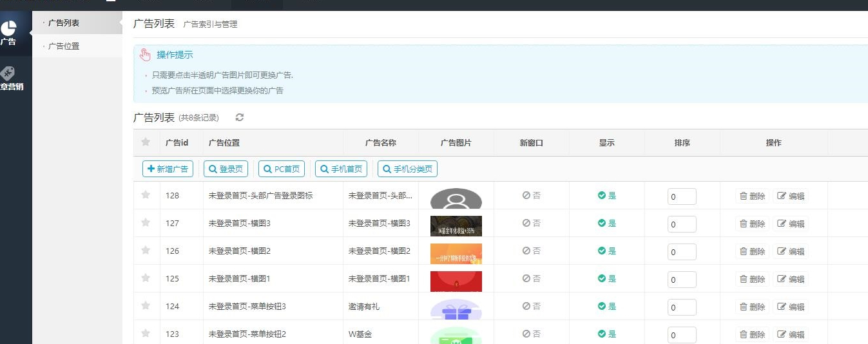Screen dimensions: 868x344
Task: Star the row with 广告id 127
Action: (146, 222)
